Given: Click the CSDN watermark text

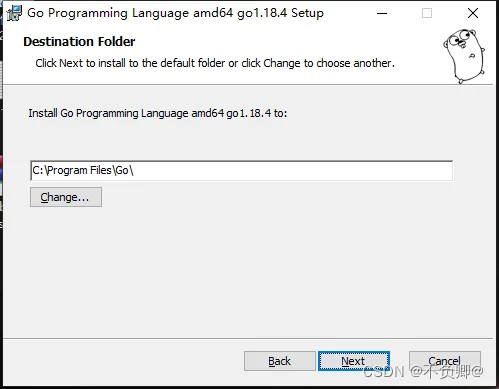Looking at the screenshot, I should tap(423, 372).
